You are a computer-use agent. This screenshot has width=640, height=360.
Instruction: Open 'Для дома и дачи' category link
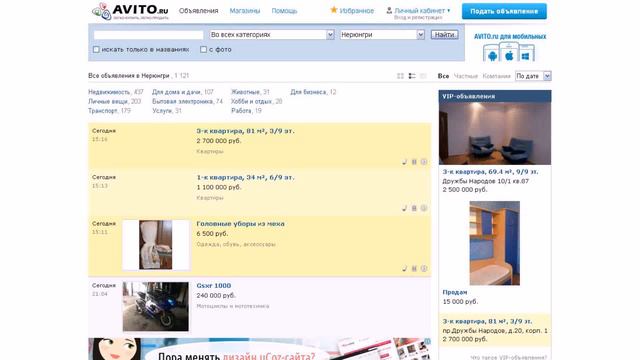tap(176, 92)
